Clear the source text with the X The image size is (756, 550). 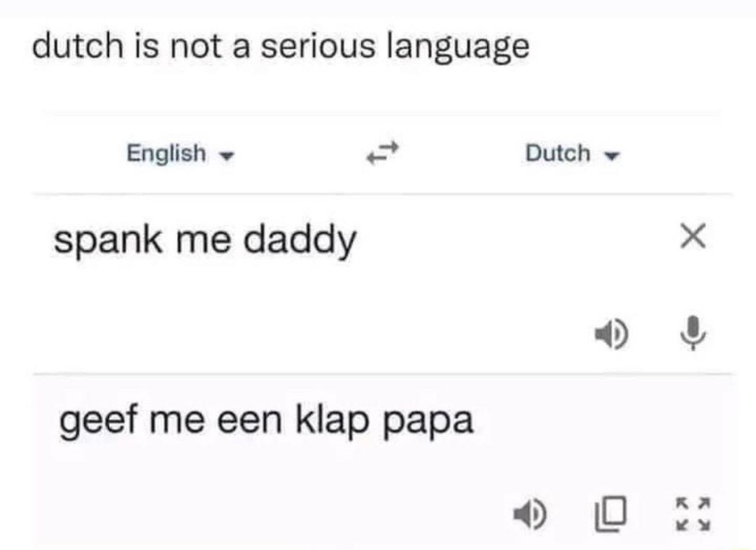[x=693, y=237]
